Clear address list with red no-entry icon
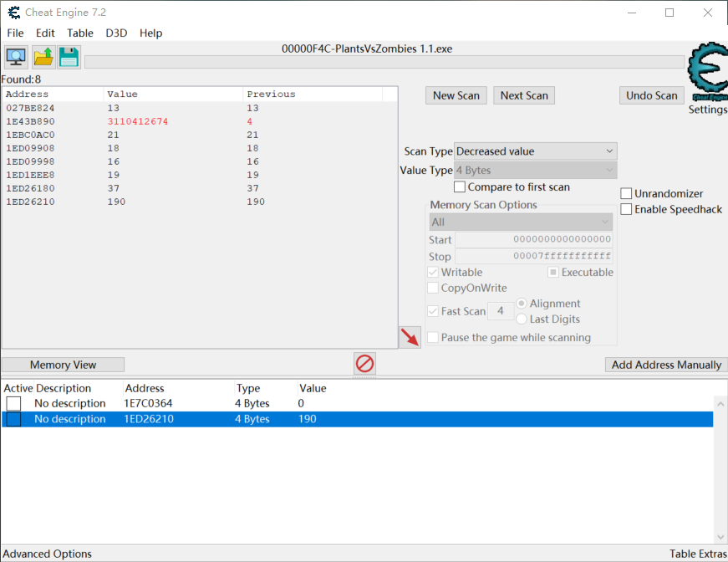The height and width of the screenshot is (562, 728). click(364, 363)
